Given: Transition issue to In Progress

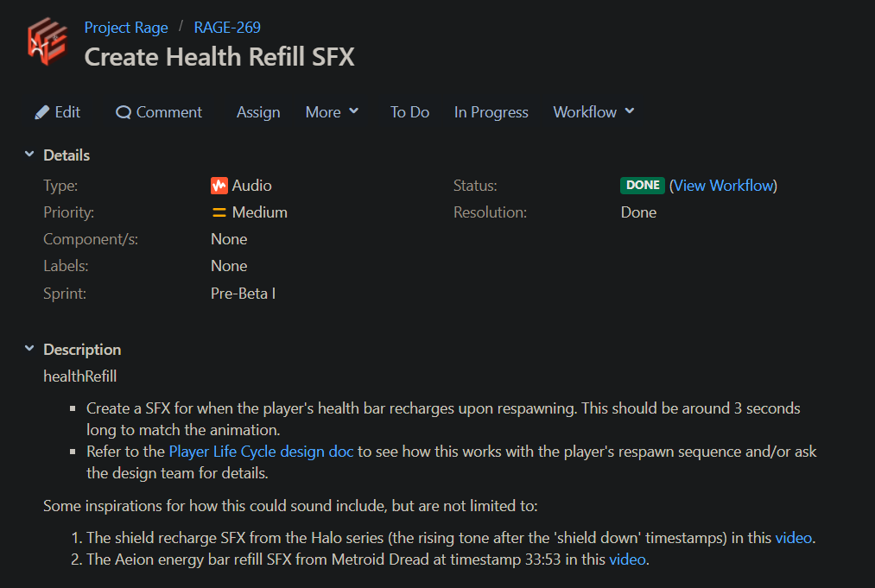Looking at the screenshot, I should pos(491,112).
